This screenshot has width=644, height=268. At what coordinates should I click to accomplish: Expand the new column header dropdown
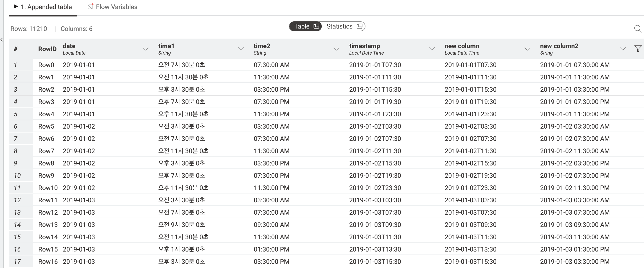point(527,49)
